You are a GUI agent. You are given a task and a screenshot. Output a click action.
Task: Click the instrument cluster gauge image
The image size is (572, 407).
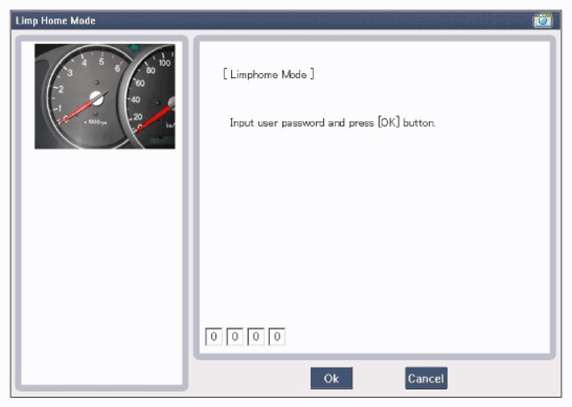[x=105, y=96]
